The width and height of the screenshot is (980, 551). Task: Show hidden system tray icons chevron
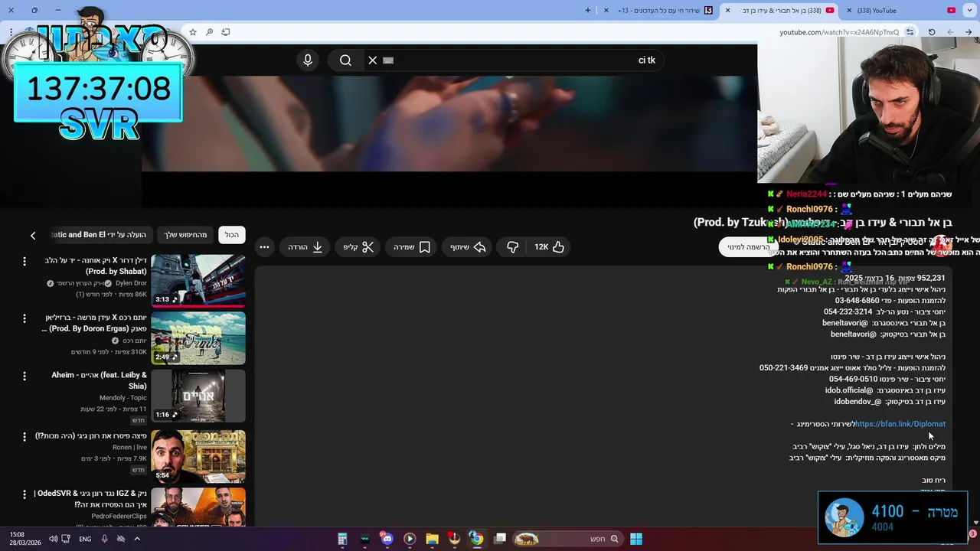pyautogui.click(x=138, y=539)
